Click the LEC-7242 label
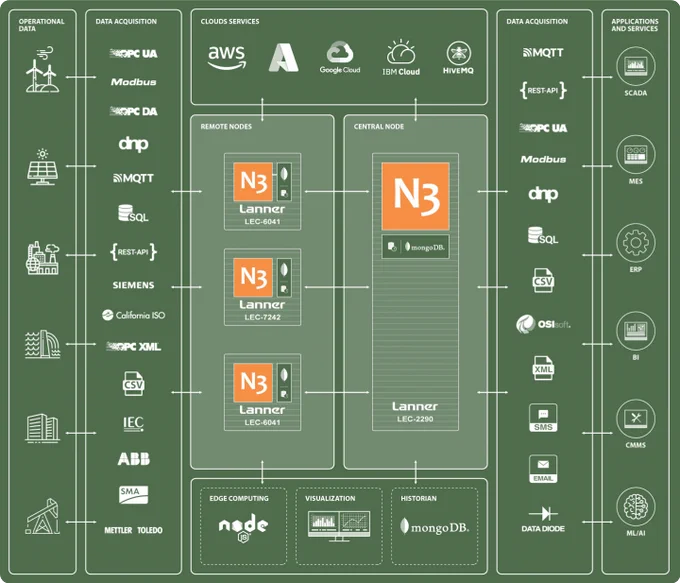This screenshot has width=680, height=583. point(262,317)
